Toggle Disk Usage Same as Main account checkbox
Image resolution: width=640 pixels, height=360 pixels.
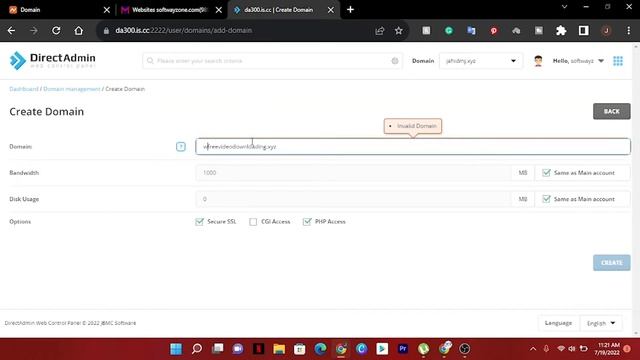coord(546,199)
